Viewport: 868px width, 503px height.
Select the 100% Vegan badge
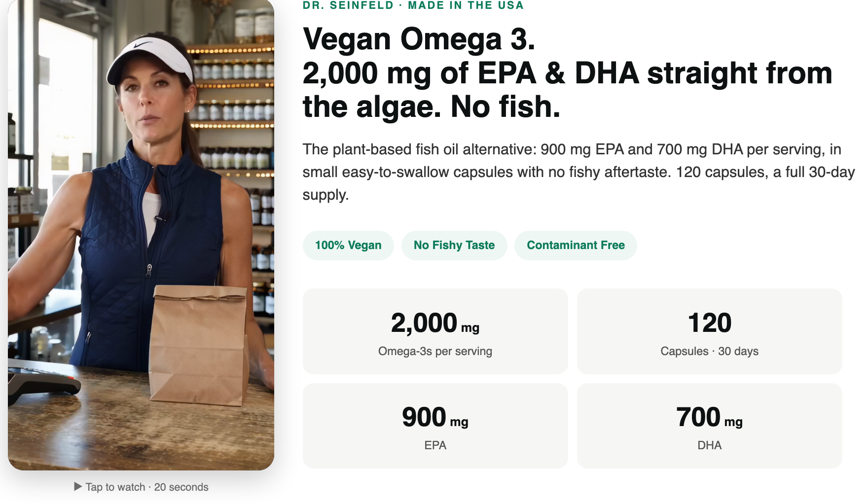tap(348, 245)
